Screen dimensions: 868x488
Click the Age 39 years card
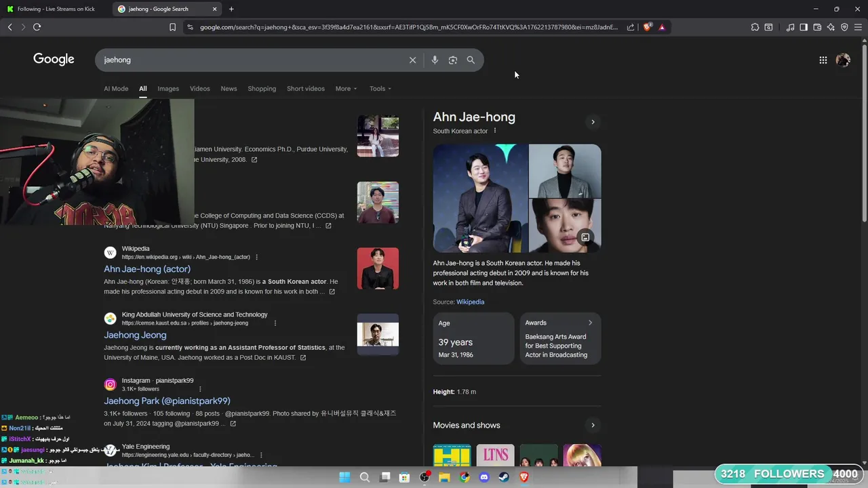pos(473,338)
